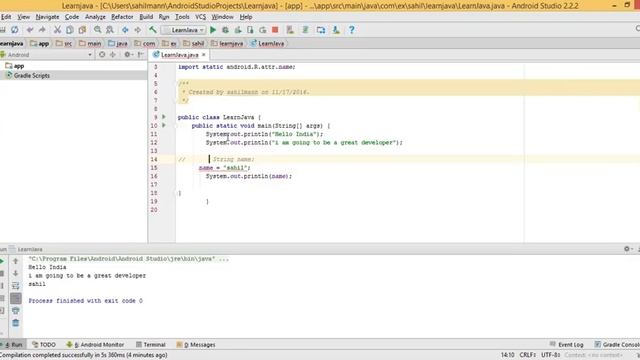This screenshot has width=640, height=360.
Task: Click the Debug bug icon
Action: pyautogui.click(x=225, y=30)
